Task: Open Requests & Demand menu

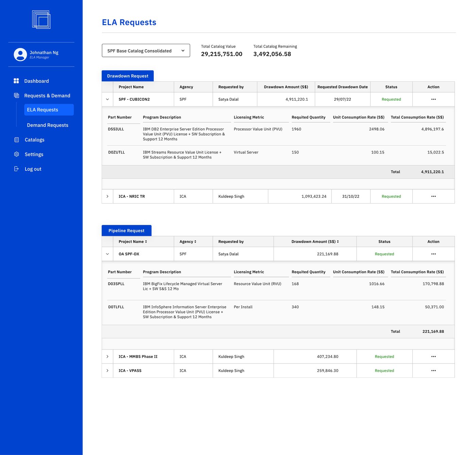Action: pos(47,96)
